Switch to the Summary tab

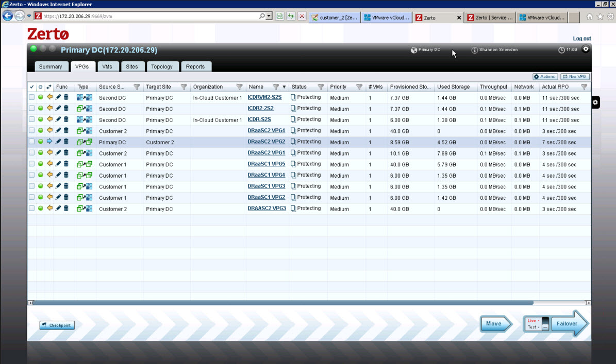[51, 67]
